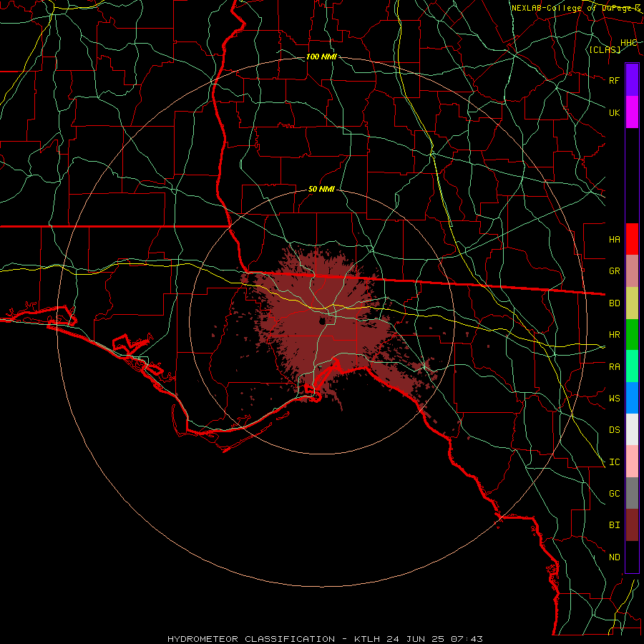
Task: Click the RF legend label
Action: (x=614, y=80)
